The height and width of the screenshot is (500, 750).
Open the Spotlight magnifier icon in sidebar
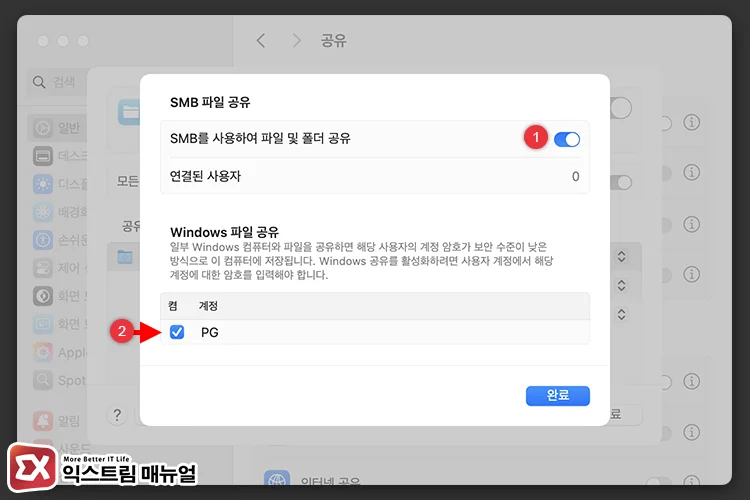(x=43, y=380)
